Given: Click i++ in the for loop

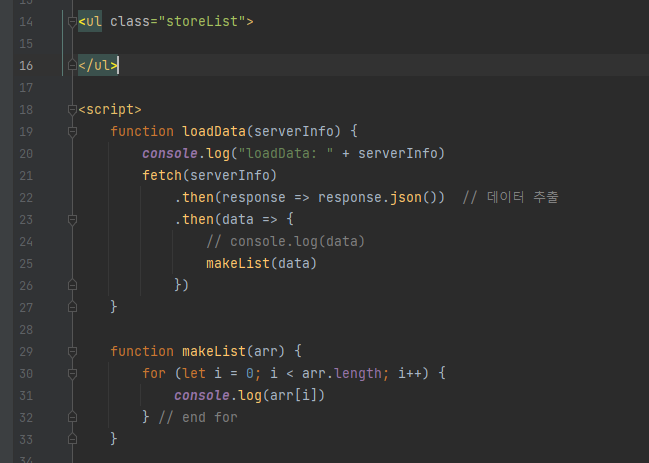Looking at the screenshot, I should pyautogui.click(x=410, y=373).
